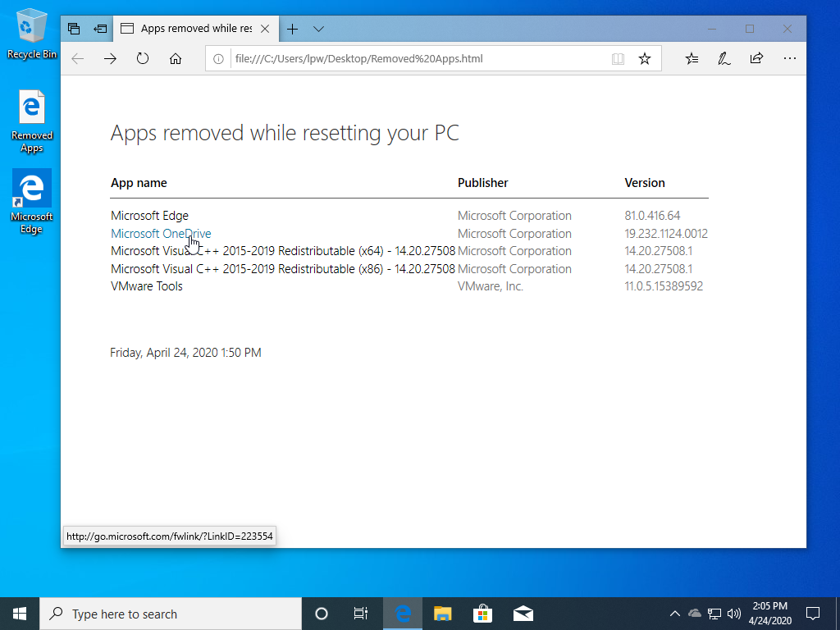Image resolution: width=840 pixels, height=630 pixels.
Task: Minimize the Edge window
Action: pos(712,29)
